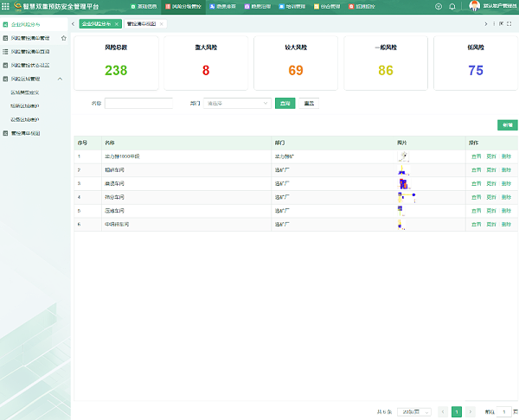View details for row 1

477,156
